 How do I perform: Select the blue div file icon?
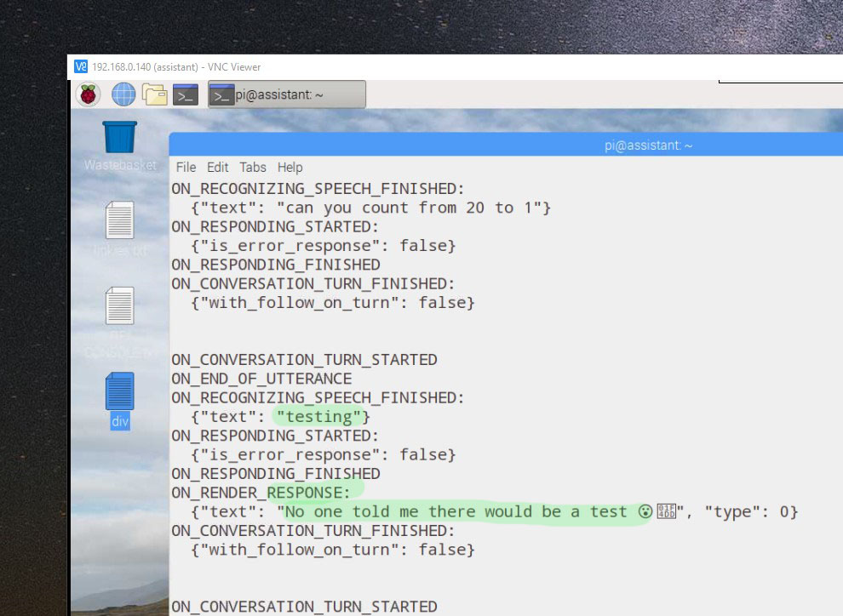click(x=119, y=391)
